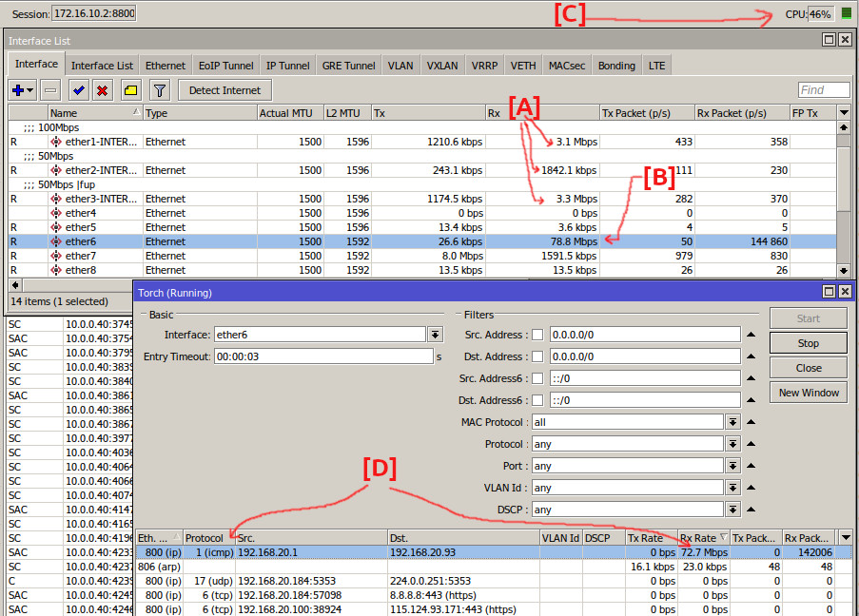Select the ether7 row in the interface list
859x616 pixels.
pyautogui.click(x=421, y=256)
